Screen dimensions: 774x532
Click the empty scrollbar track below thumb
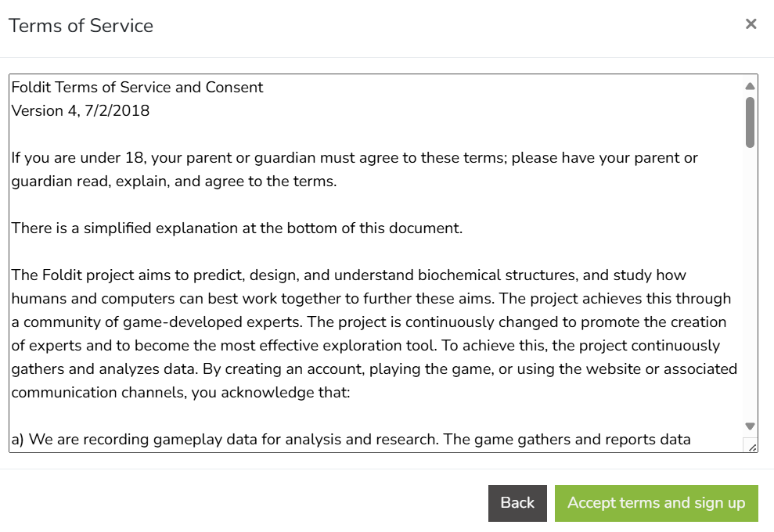tap(750, 282)
